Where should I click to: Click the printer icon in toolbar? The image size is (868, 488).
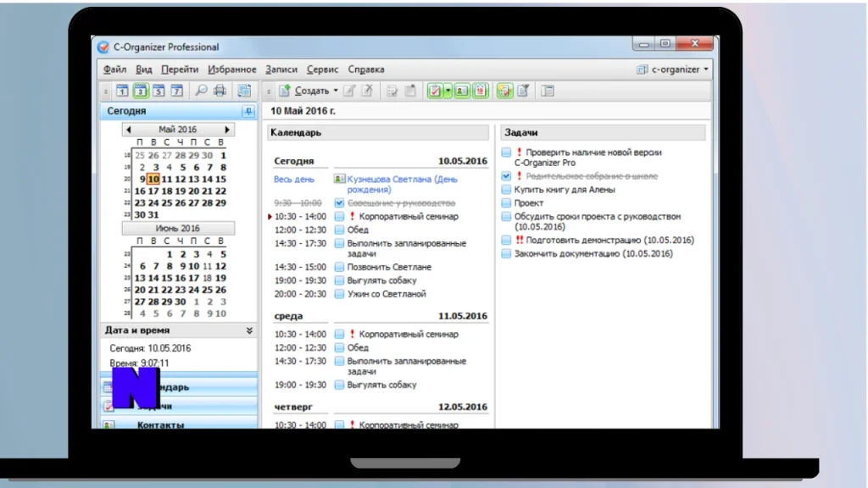(220, 91)
